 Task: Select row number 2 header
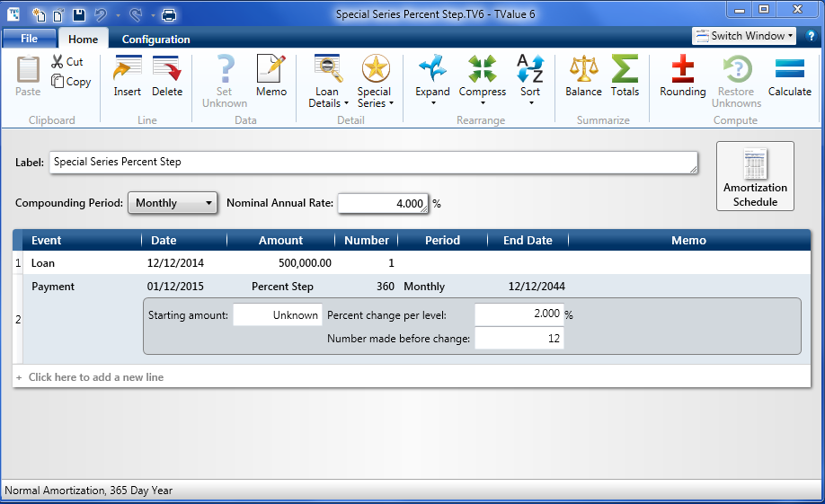point(18,319)
